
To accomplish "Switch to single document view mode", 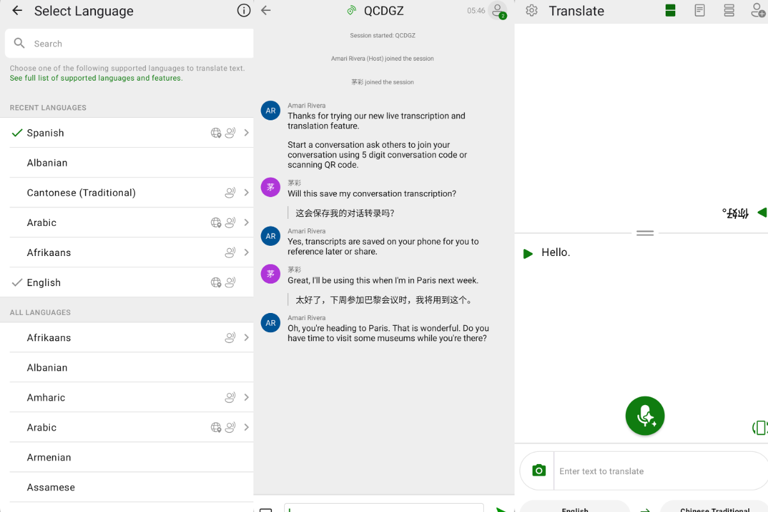I will (x=700, y=11).
